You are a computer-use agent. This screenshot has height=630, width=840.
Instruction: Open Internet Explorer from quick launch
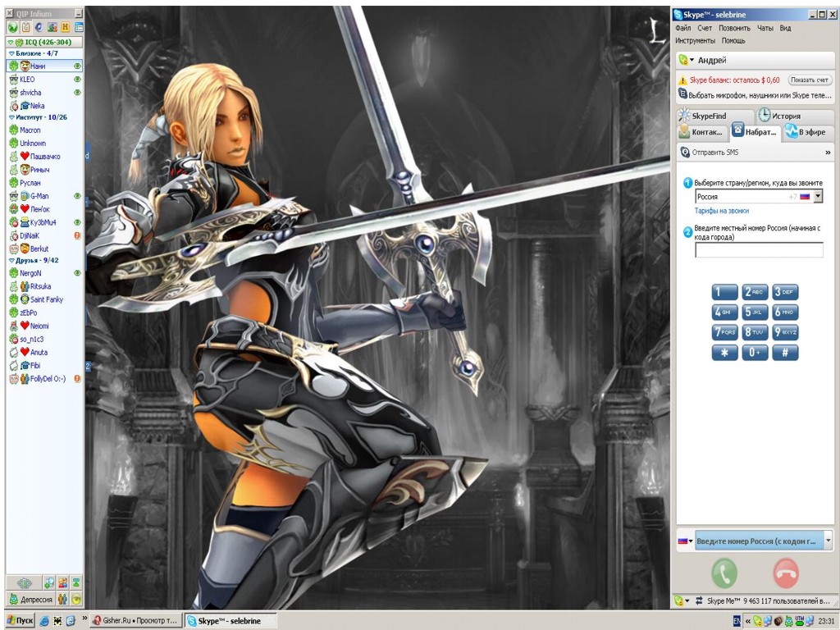coord(44,621)
